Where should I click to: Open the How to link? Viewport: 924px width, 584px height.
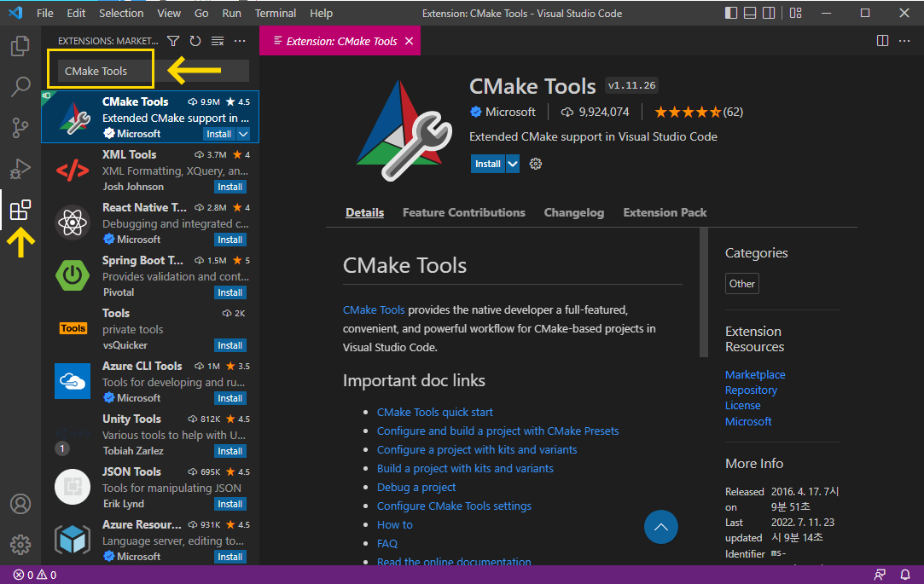tap(395, 524)
